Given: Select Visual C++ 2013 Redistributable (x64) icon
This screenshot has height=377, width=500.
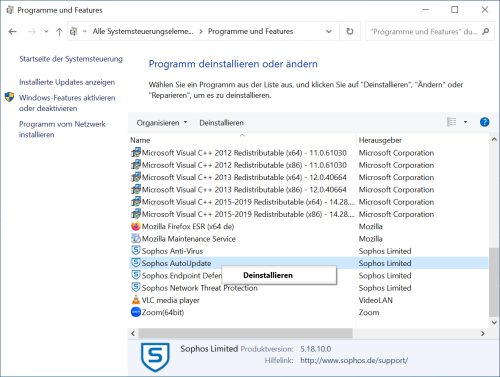Looking at the screenshot, I should click(x=136, y=177).
